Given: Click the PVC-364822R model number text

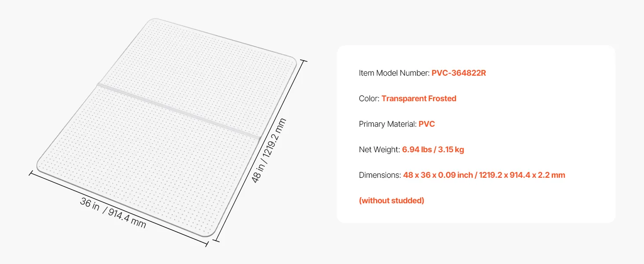Looking at the screenshot, I should [458, 73].
